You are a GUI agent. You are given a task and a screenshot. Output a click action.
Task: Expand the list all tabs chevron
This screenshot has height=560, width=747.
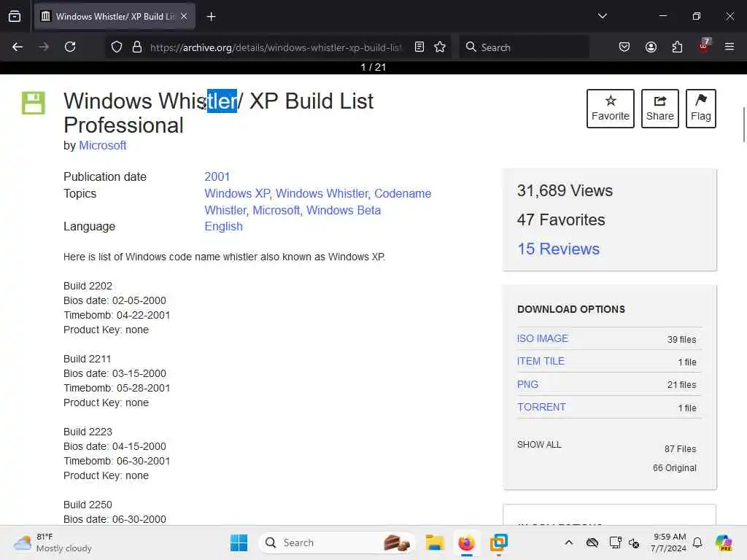pos(602,16)
